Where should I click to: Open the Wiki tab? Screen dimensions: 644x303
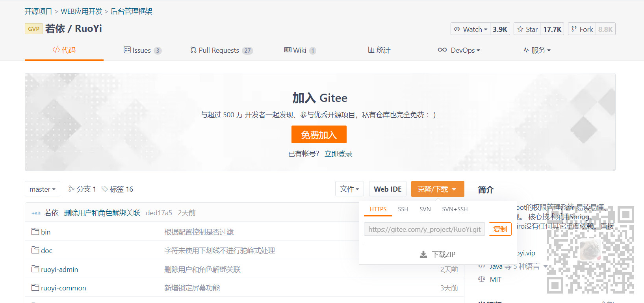(x=300, y=50)
